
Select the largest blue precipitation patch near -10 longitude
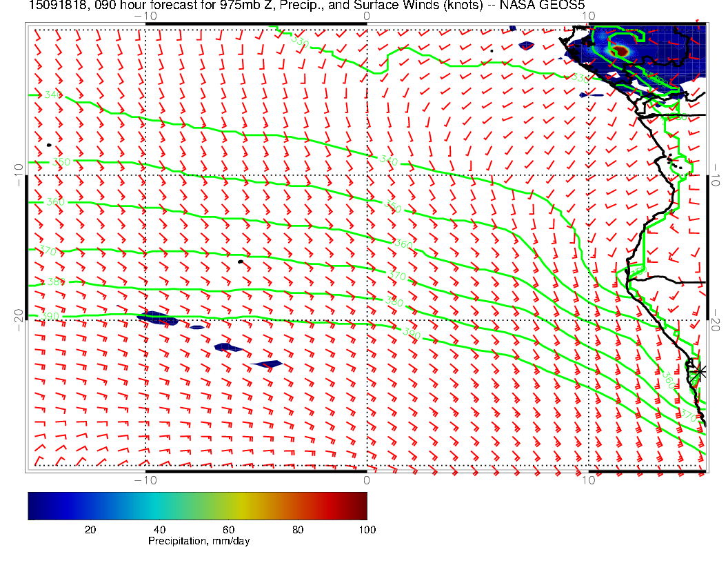point(157,319)
